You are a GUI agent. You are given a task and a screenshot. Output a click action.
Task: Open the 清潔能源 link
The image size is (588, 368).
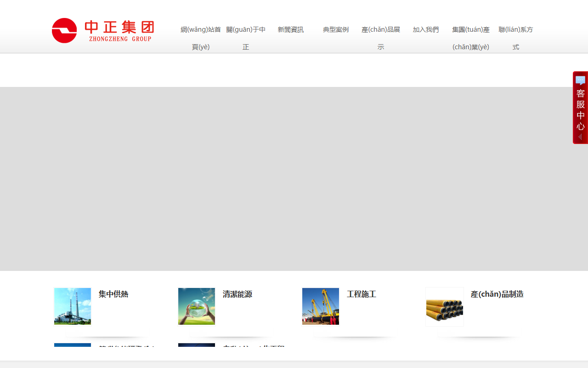click(237, 294)
